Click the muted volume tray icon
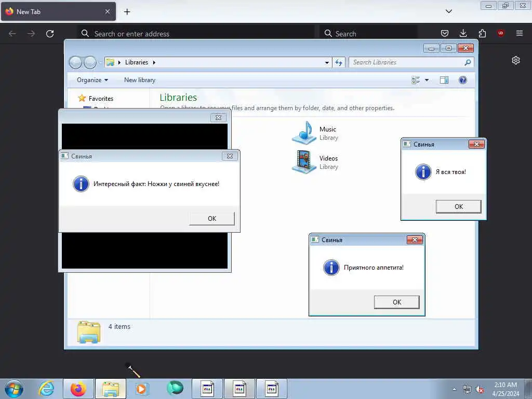 click(480, 390)
